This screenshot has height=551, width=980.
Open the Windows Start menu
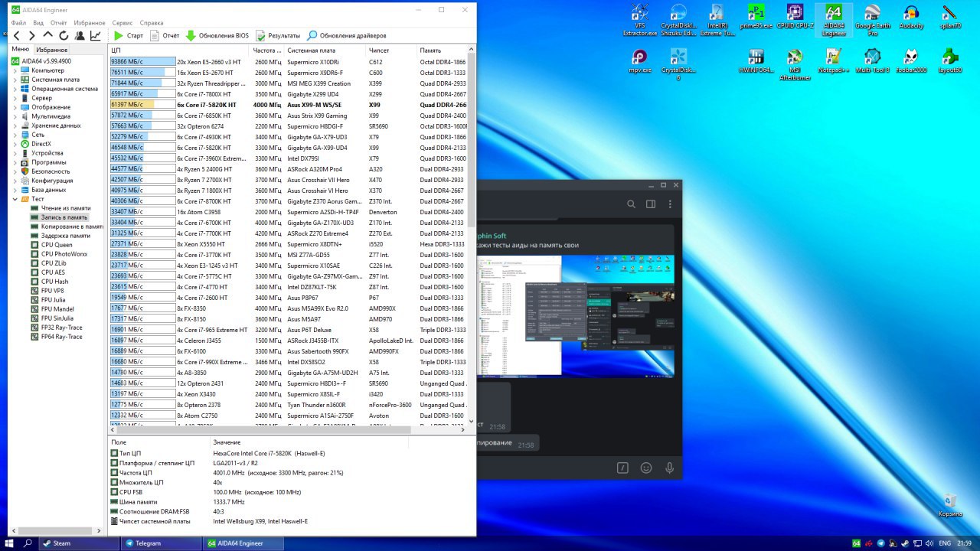point(10,543)
